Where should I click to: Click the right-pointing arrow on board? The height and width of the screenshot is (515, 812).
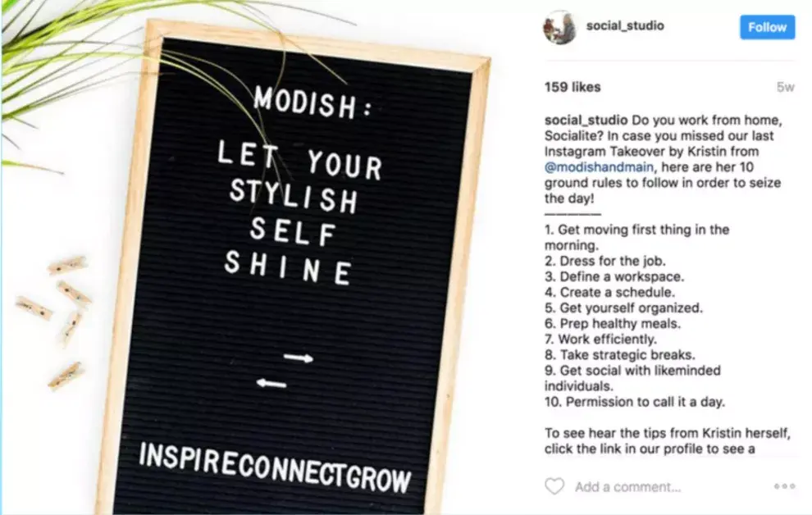click(299, 357)
